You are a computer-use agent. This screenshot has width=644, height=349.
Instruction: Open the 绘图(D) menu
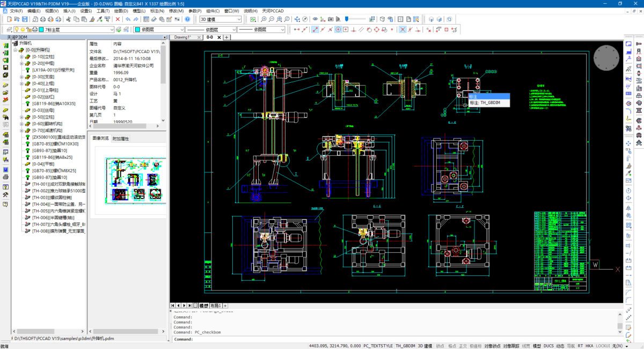click(x=121, y=11)
